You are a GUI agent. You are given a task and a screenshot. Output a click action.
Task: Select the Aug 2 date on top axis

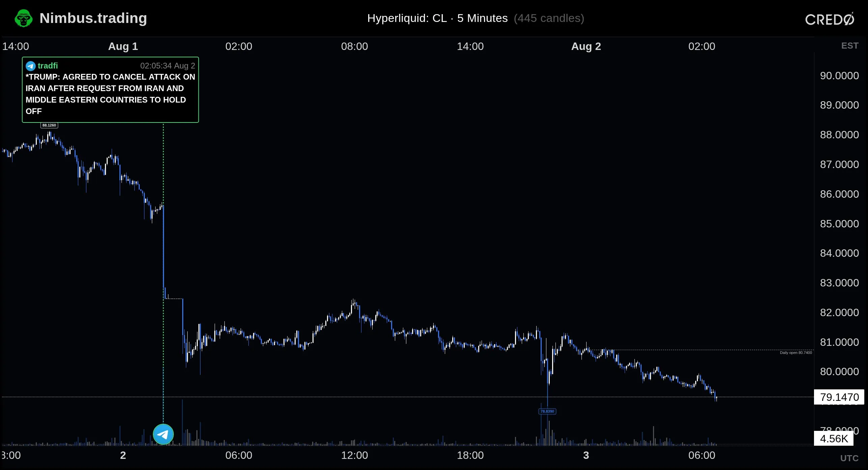click(586, 46)
